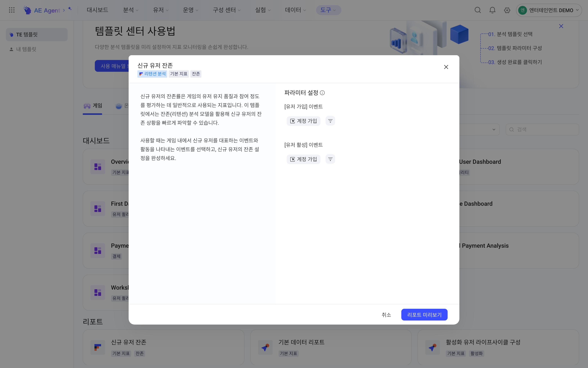Click 리포트 미리보기 button

coord(424,315)
